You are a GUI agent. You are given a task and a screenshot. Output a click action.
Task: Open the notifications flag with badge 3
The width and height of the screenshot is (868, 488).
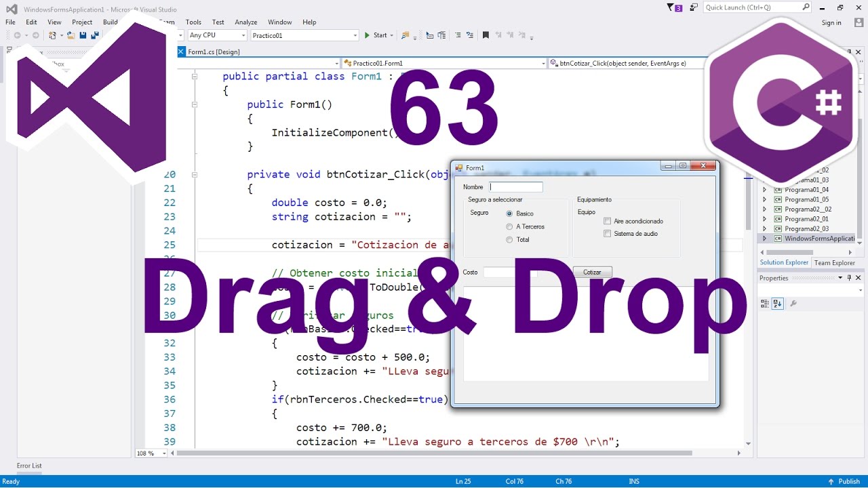tap(674, 7)
